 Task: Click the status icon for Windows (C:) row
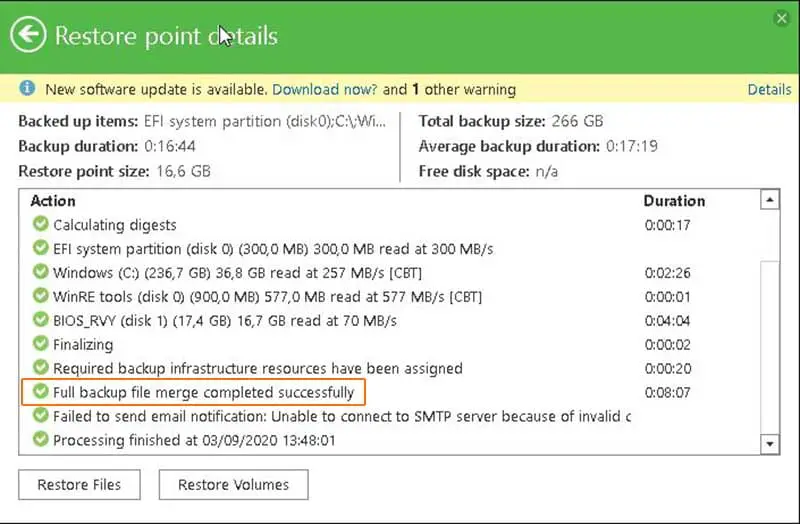pyautogui.click(x=40, y=271)
